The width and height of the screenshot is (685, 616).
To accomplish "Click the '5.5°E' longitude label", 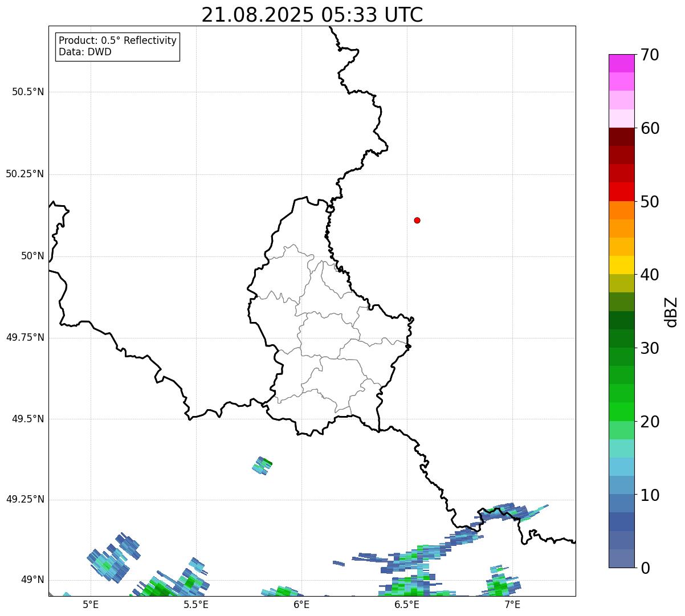I will point(196,605).
